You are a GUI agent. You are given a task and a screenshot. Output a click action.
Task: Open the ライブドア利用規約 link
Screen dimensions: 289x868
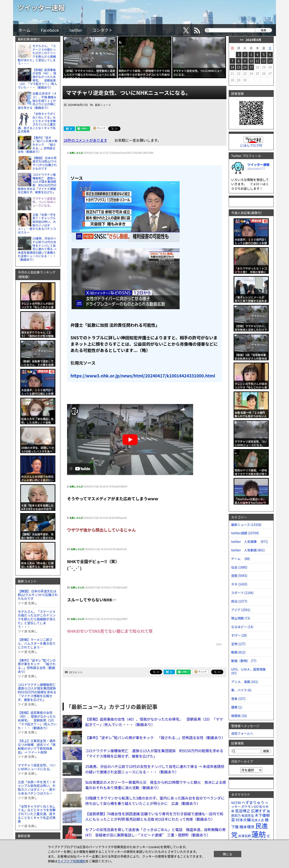coord(71,861)
